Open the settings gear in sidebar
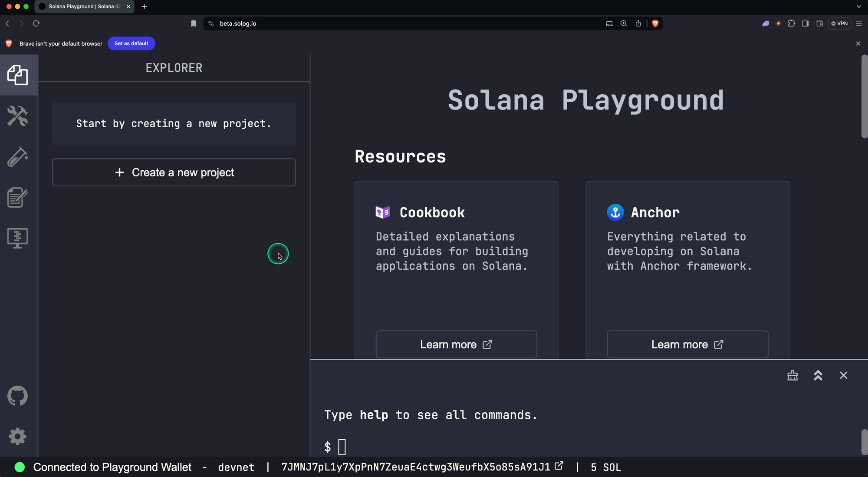868x477 pixels. tap(18, 436)
